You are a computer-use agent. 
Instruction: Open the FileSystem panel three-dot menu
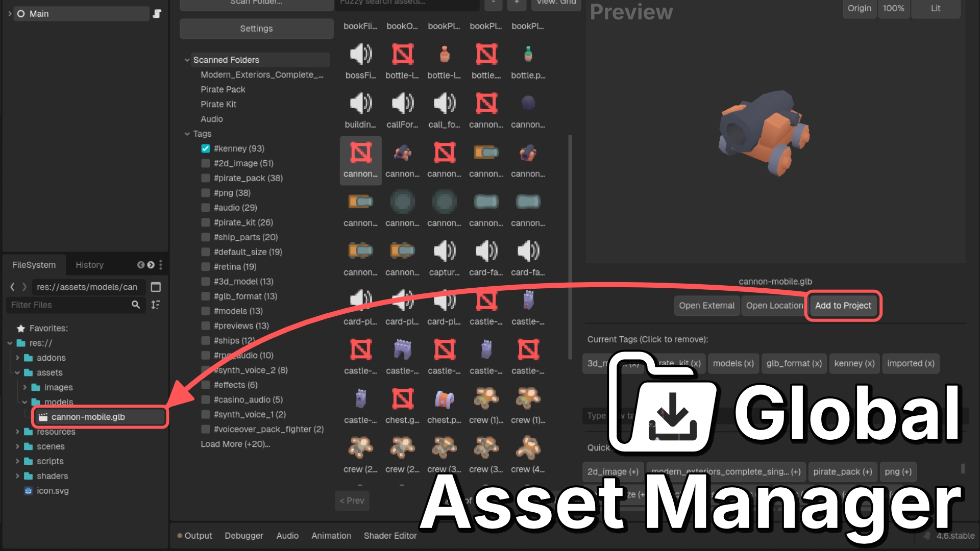tap(161, 265)
